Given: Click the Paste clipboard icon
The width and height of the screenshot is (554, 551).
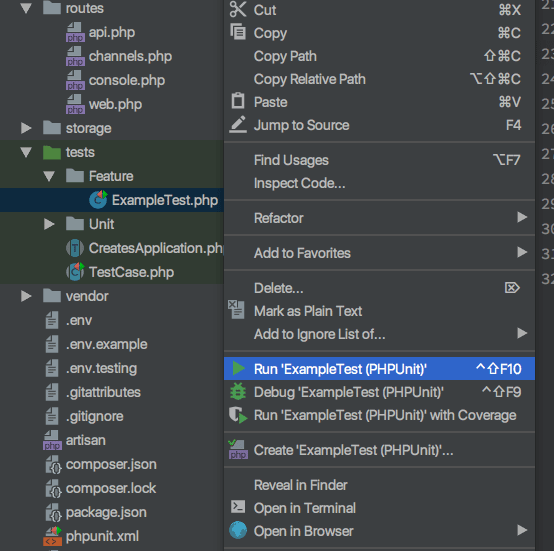Looking at the screenshot, I should pos(238,101).
